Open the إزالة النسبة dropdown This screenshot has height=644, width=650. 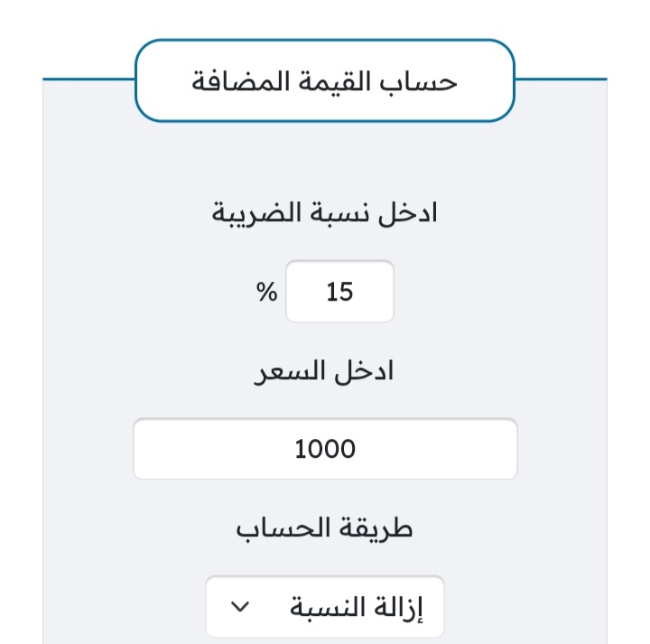coord(325,606)
